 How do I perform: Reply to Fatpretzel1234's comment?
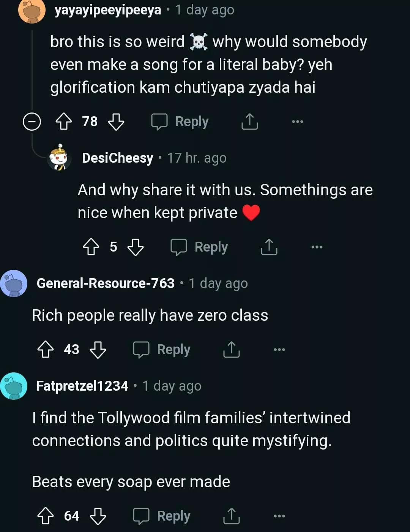(162, 516)
